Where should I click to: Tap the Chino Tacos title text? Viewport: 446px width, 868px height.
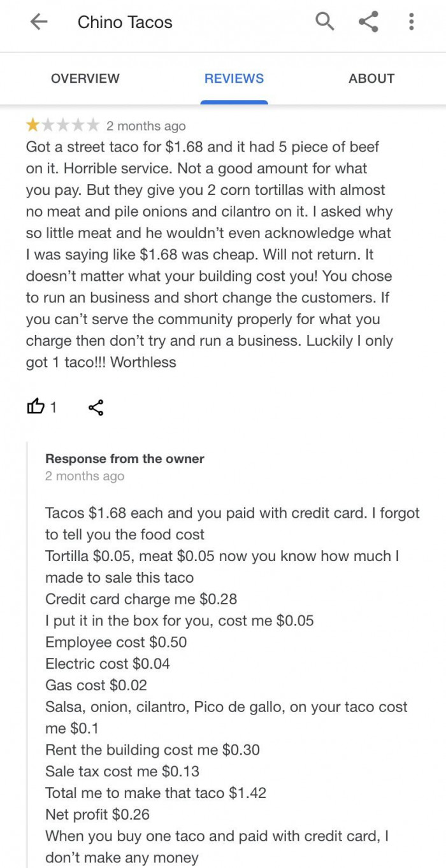click(125, 22)
